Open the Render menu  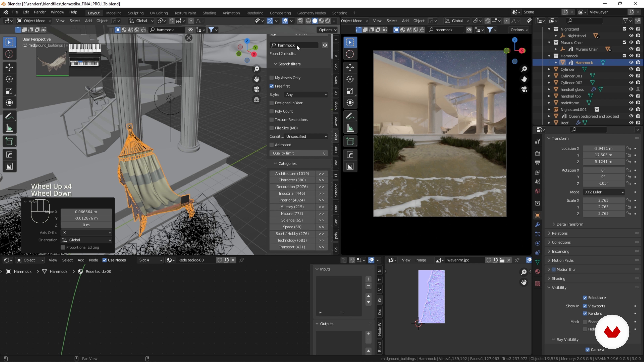[40, 12]
